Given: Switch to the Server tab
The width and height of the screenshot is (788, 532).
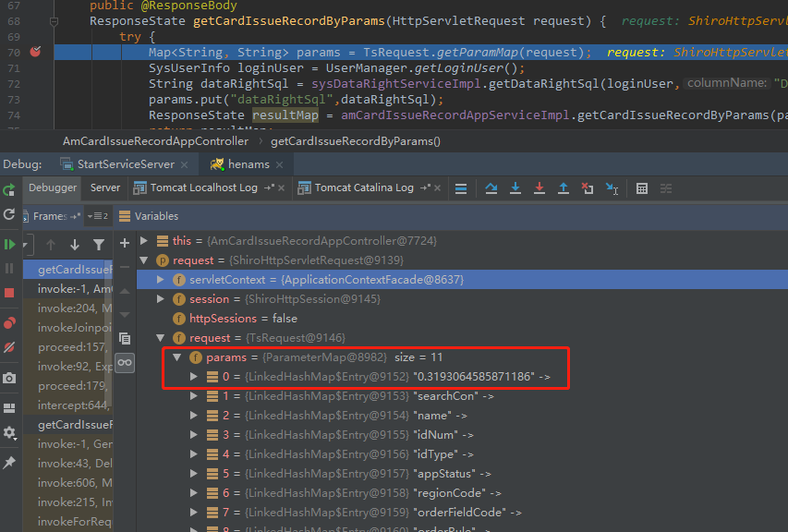Looking at the screenshot, I should click(104, 187).
